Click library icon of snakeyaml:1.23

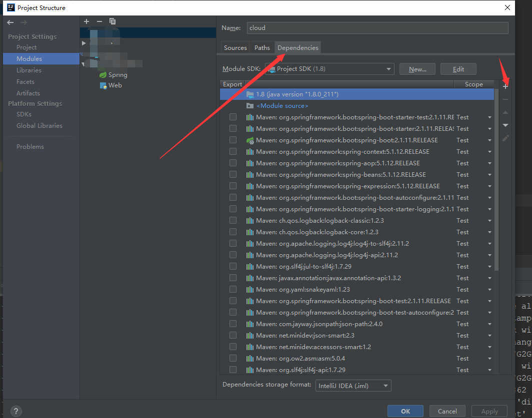point(249,290)
